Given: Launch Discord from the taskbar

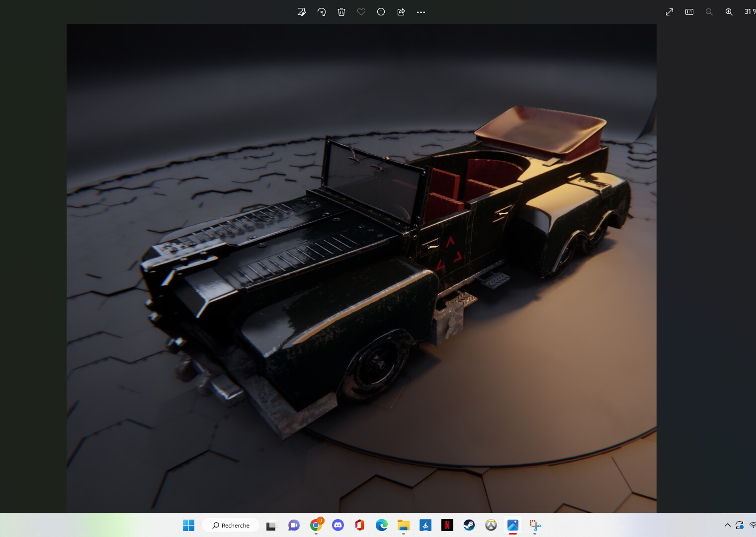Looking at the screenshot, I should [x=338, y=525].
